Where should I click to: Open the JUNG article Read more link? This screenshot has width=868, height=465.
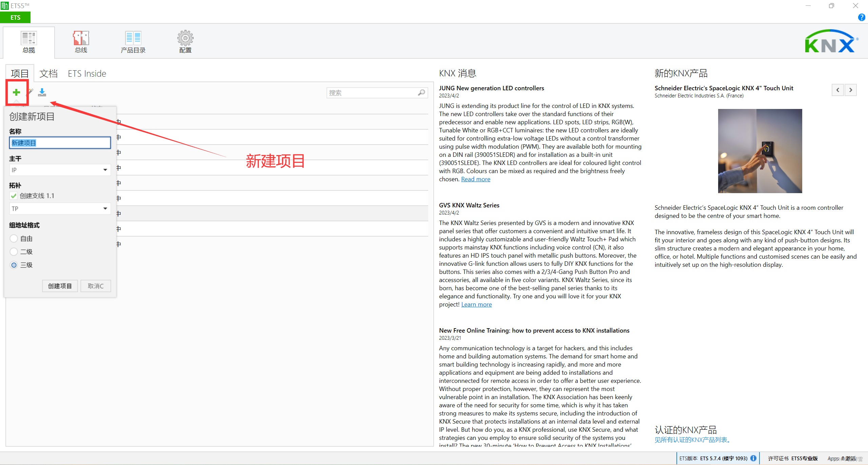click(x=475, y=179)
